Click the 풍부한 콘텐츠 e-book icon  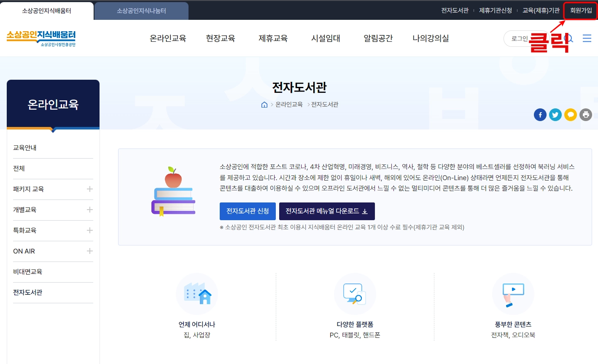coord(513,294)
